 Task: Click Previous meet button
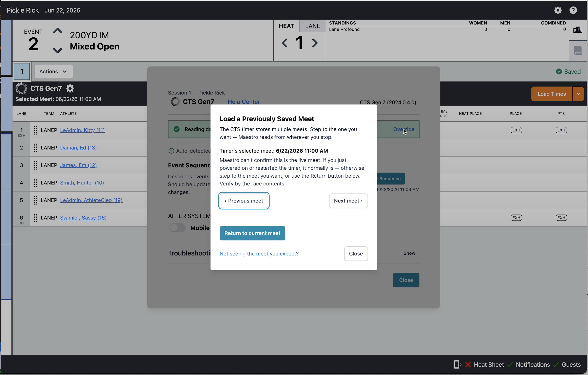coord(244,201)
